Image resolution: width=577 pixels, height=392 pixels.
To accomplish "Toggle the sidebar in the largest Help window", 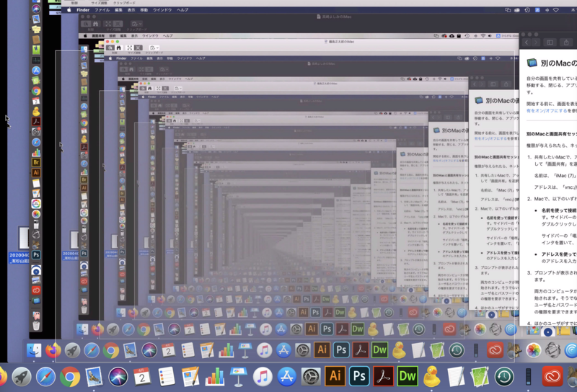I will click(x=550, y=43).
